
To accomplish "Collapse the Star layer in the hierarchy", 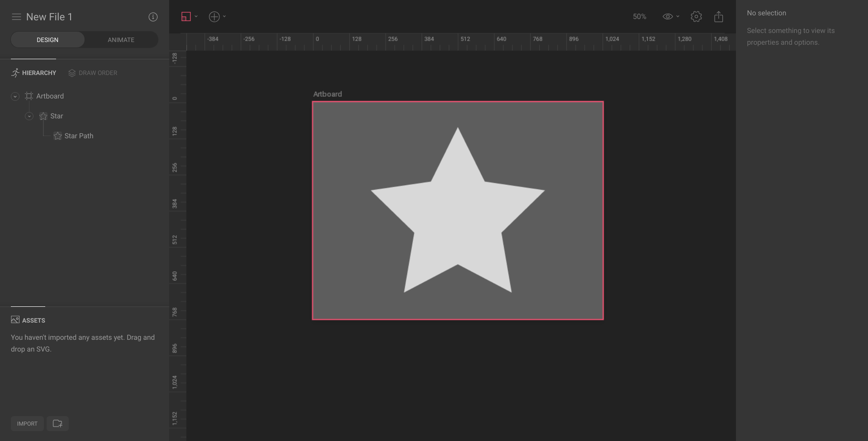I will (29, 116).
